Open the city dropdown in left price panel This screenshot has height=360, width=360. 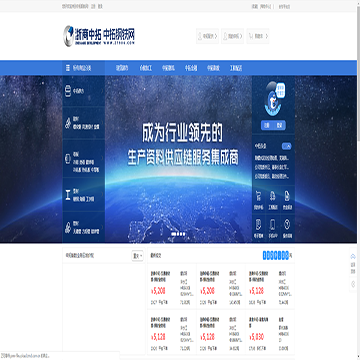pos(138,256)
